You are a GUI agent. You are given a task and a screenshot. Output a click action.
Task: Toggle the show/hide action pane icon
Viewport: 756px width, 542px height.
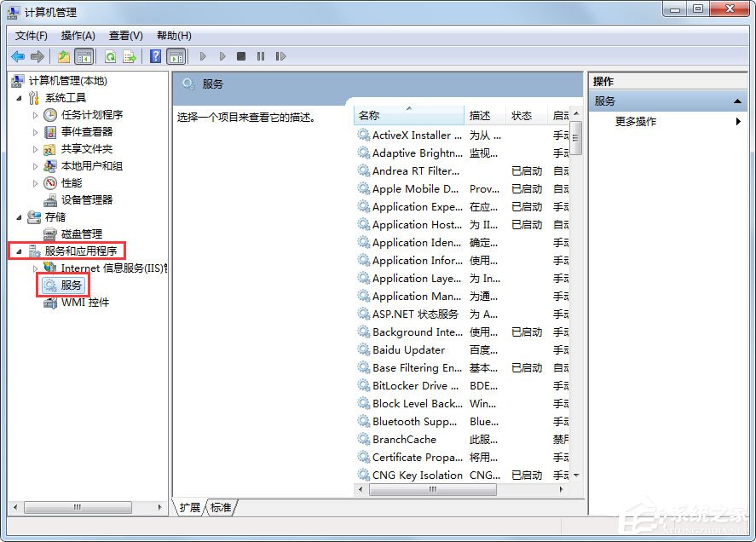pos(175,56)
